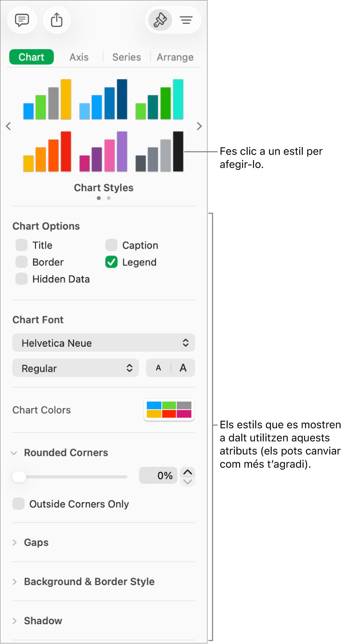Image resolution: width=347 pixels, height=644 pixels.
Task: Switch to the Axis tab
Action: [x=79, y=57]
